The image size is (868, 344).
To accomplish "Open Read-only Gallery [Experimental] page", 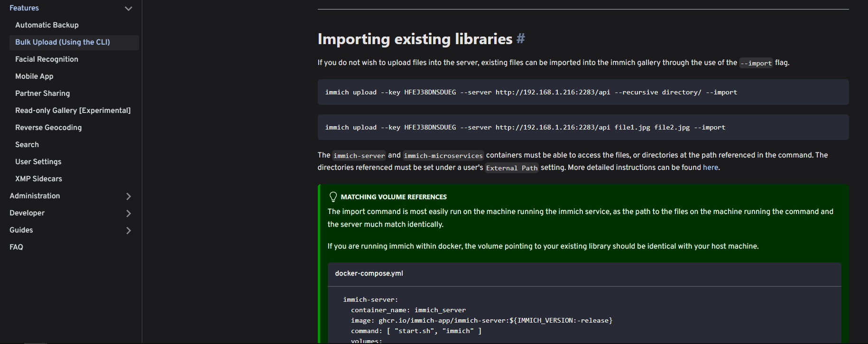I will (73, 111).
